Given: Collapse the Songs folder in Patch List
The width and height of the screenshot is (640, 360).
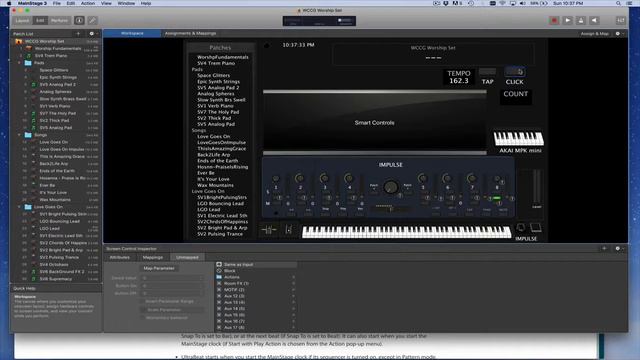Looking at the screenshot, I should (x=19, y=135).
